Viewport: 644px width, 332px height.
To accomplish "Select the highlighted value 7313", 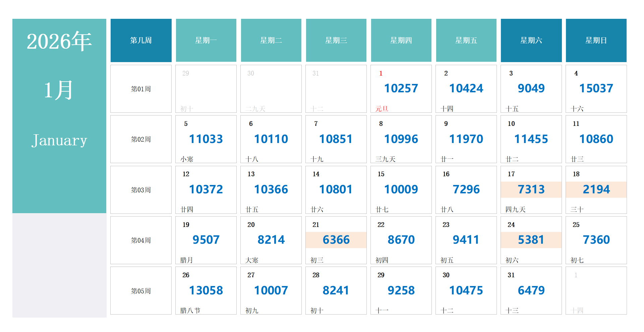I will (531, 190).
